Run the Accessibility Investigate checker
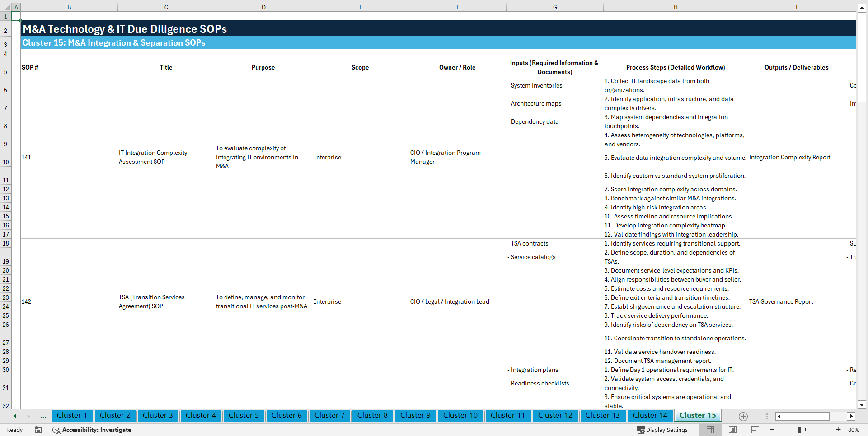Viewport: 868px width, 436px height. (92, 430)
